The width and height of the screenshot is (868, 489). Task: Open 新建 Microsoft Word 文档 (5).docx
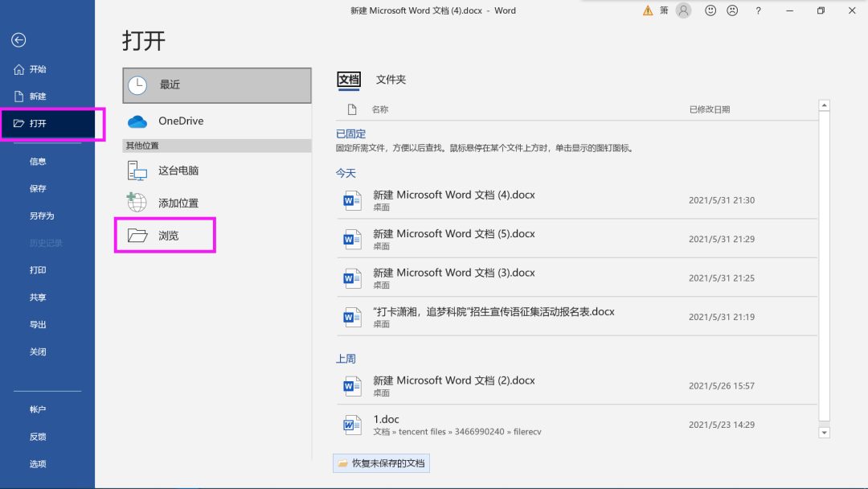(454, 234)
